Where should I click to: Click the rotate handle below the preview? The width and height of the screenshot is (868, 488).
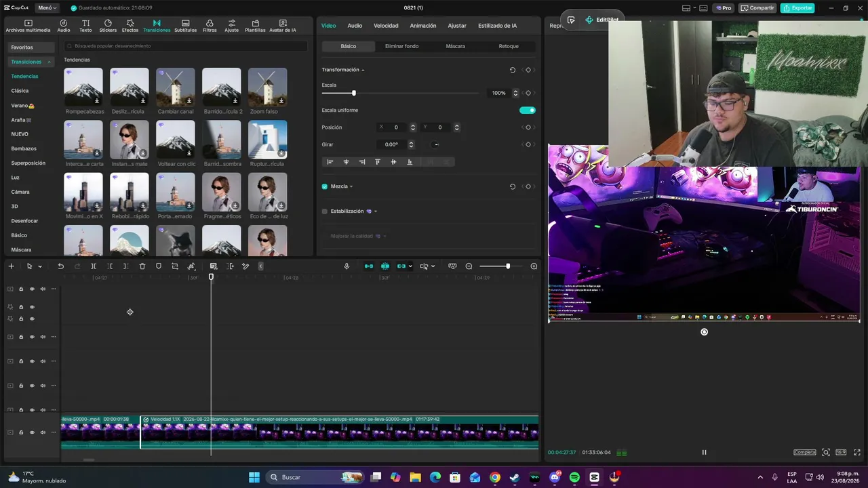point(704,331)
